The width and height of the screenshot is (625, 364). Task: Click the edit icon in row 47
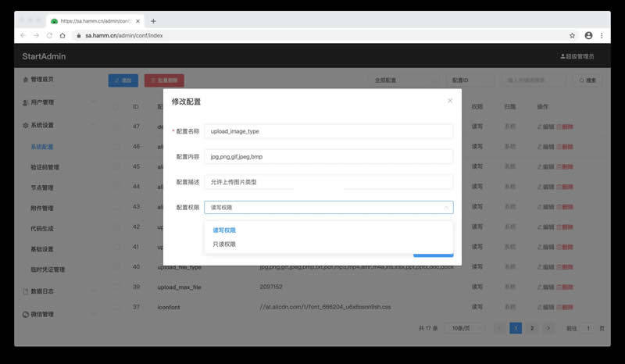pos(539,127)
